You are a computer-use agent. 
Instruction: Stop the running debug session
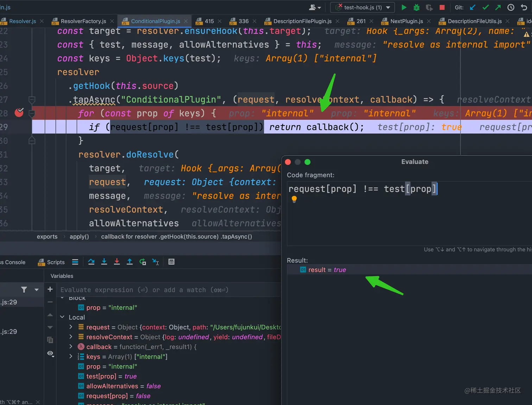pyautogui.click(x=442, y=7)
